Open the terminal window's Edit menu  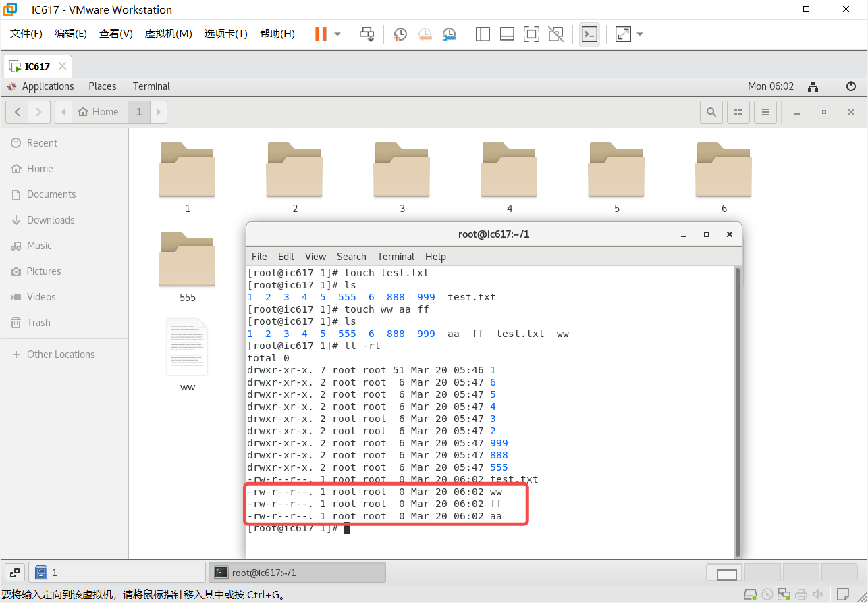click(286, 257)
